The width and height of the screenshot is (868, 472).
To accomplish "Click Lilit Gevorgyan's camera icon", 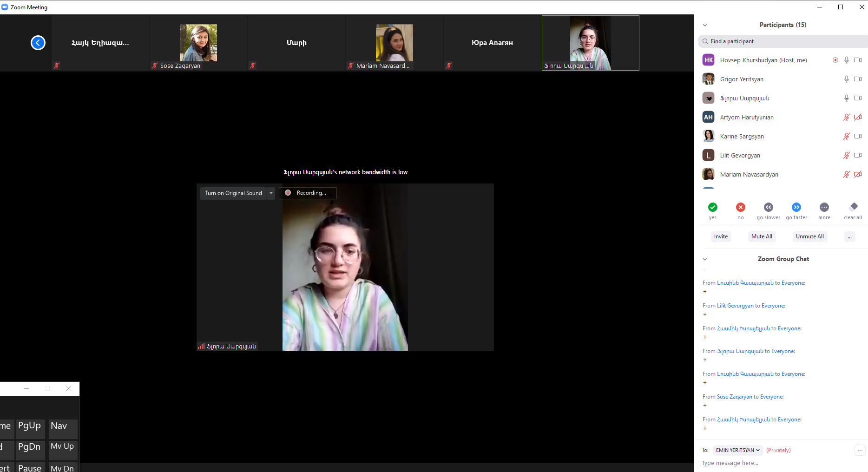I will click(x=858, y=155).
